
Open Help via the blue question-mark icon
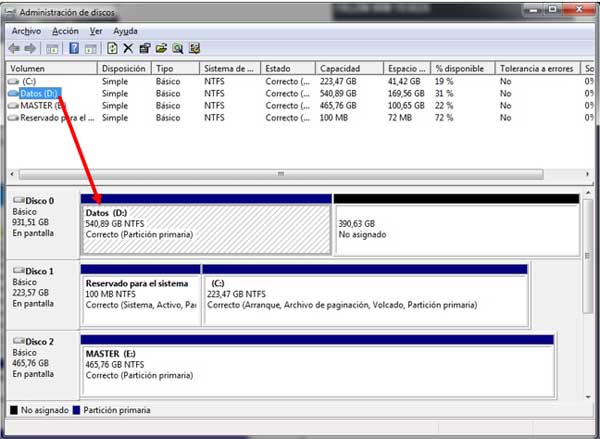point(74,48)
